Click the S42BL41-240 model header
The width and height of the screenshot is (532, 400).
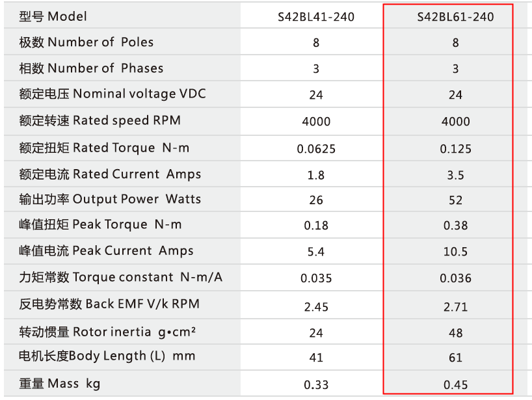(x=316, y=17)
